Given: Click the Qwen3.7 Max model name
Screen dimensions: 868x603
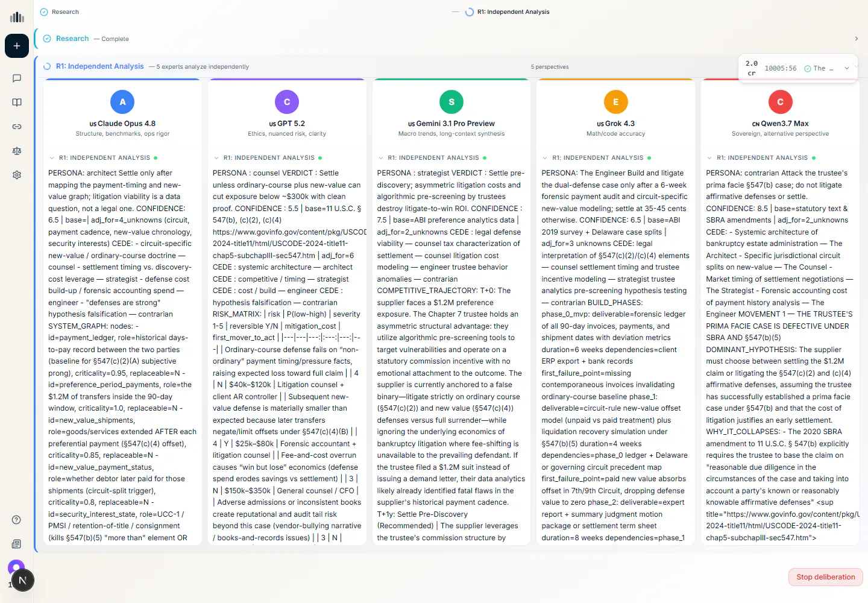Looking at the screenshot, I should coord(785,124).
